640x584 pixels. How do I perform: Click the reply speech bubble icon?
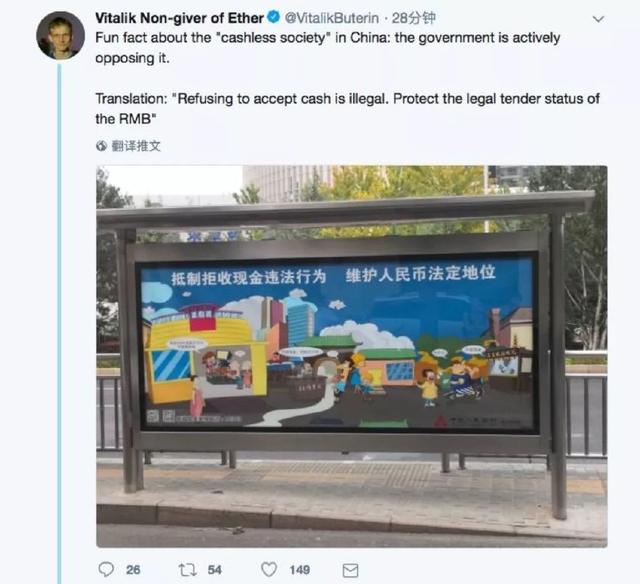[x=106, y=569]
